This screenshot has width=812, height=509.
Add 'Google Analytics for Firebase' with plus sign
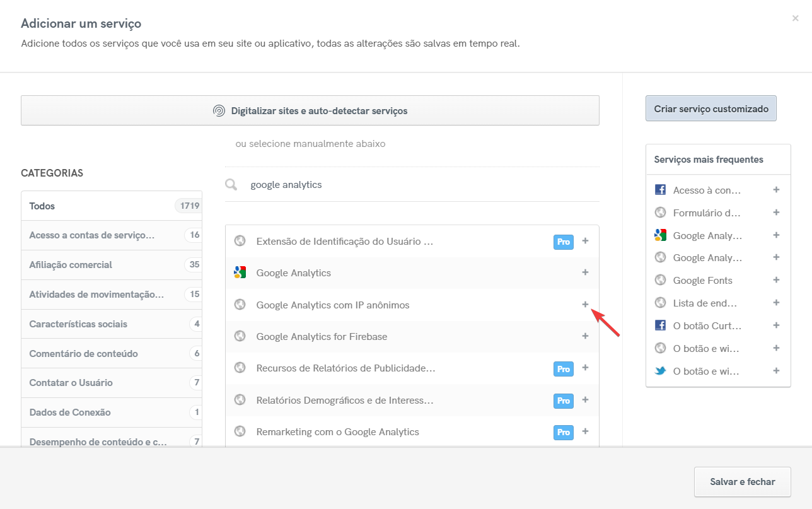coord(585,336)
